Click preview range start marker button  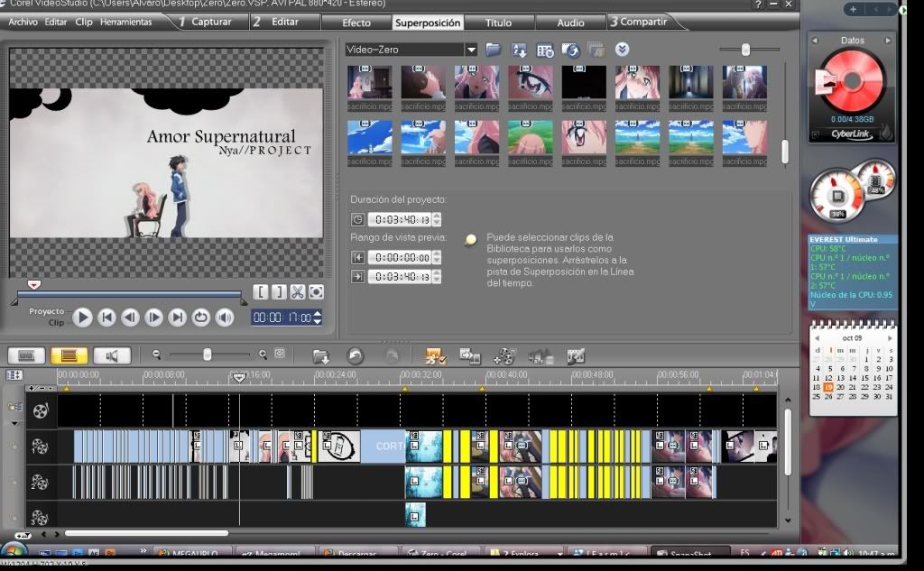pos(357,257)
